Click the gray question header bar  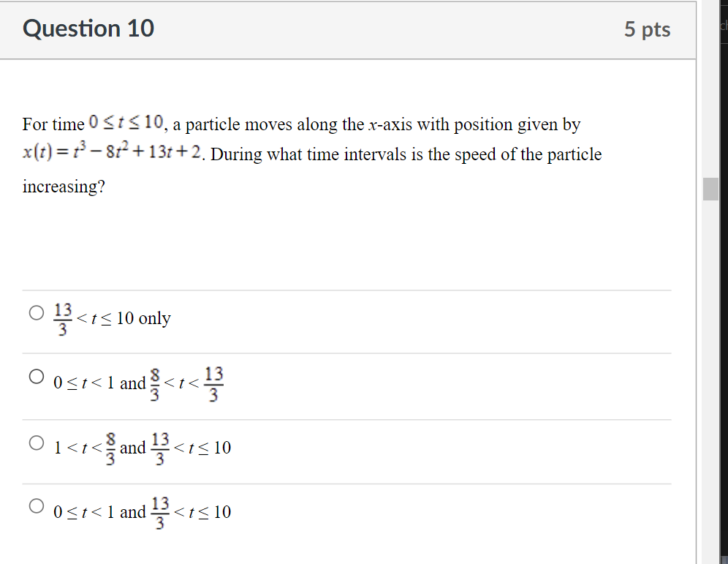(348, 29)
